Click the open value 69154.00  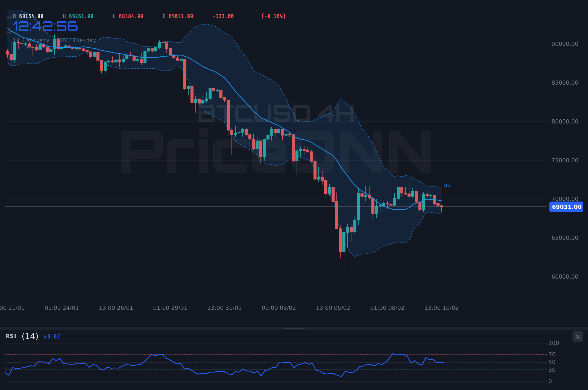[31, 16]
